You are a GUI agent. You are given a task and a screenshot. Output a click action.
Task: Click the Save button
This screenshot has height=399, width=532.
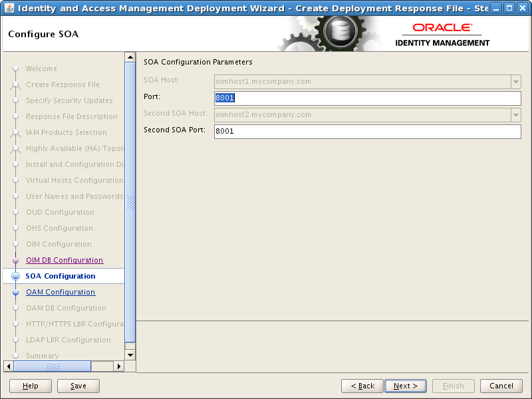coord(78,386)
